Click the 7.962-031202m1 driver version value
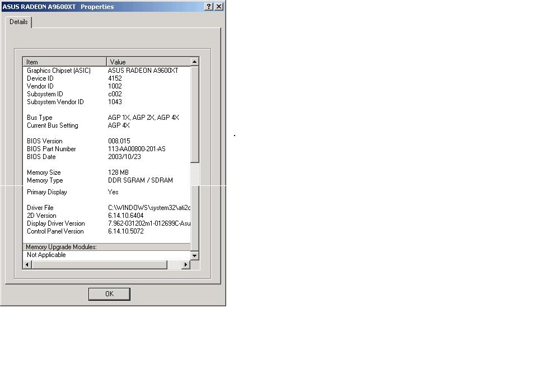The height and width of the screenshot is (392, 538). tap(149, 223)
